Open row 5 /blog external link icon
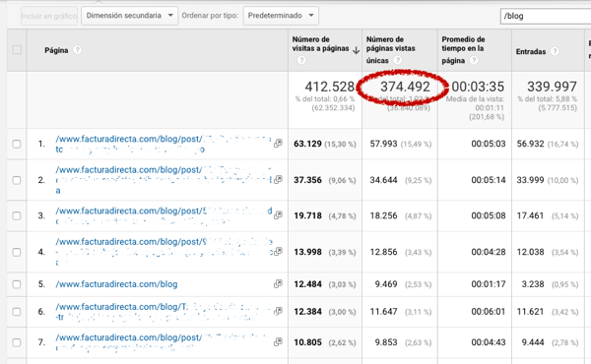Image resolution: width=591 pixels, height=364 pixels. [278, 284]
